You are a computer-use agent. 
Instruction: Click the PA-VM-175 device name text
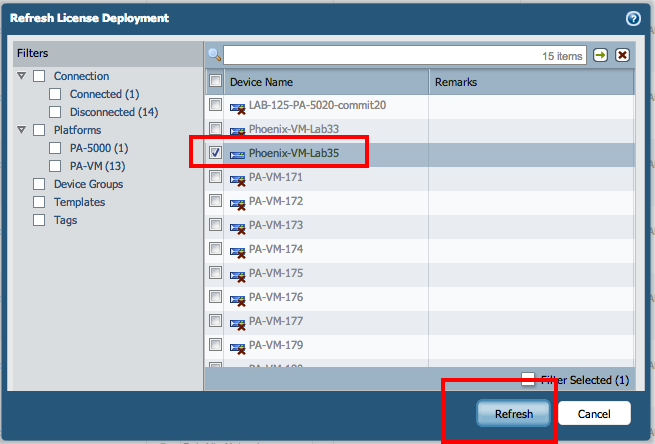click(276, 273)
